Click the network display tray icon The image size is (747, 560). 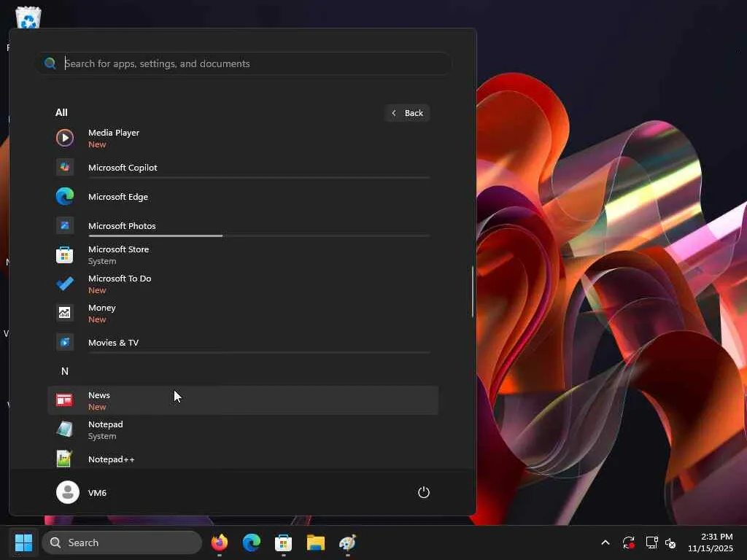[651, 542]
